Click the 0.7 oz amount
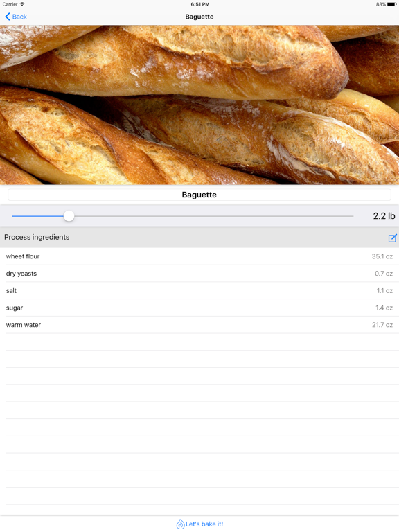 coord(384,274)
